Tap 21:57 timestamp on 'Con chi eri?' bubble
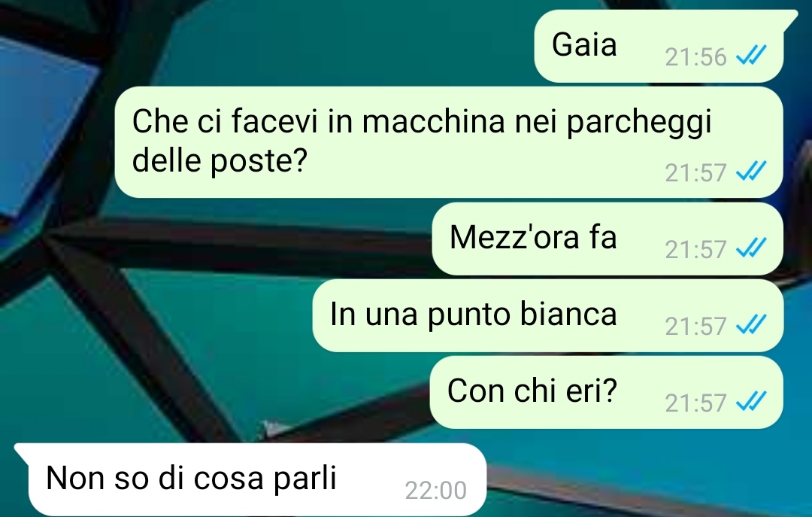This screenshot has width=812, height=517. click(x=695, y=403)
